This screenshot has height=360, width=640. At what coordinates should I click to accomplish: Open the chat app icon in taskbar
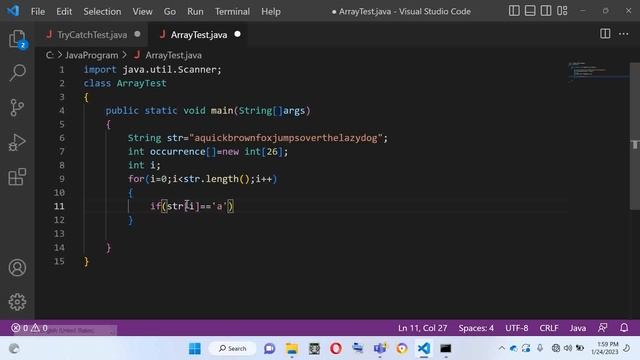pyautogui.click(x=269, y=349)
